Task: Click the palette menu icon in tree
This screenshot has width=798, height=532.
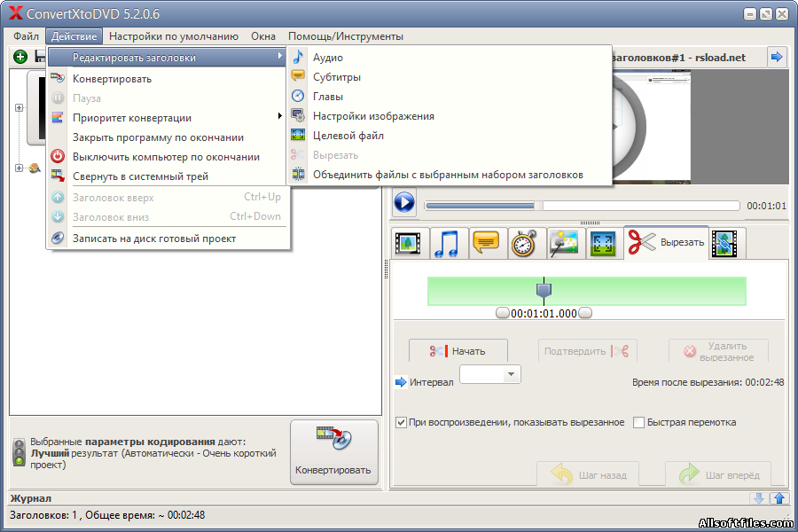Action: click(x=35, y=168)
